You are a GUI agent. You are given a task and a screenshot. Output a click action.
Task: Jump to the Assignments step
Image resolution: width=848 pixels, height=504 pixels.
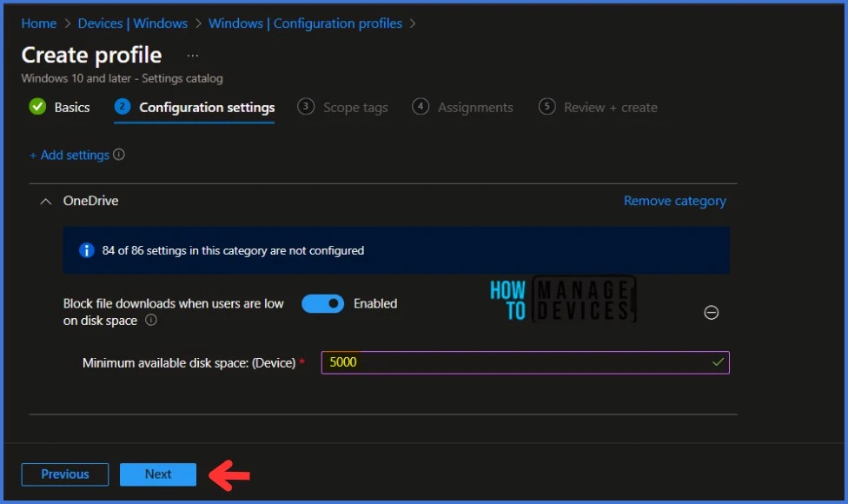(475, 108)
